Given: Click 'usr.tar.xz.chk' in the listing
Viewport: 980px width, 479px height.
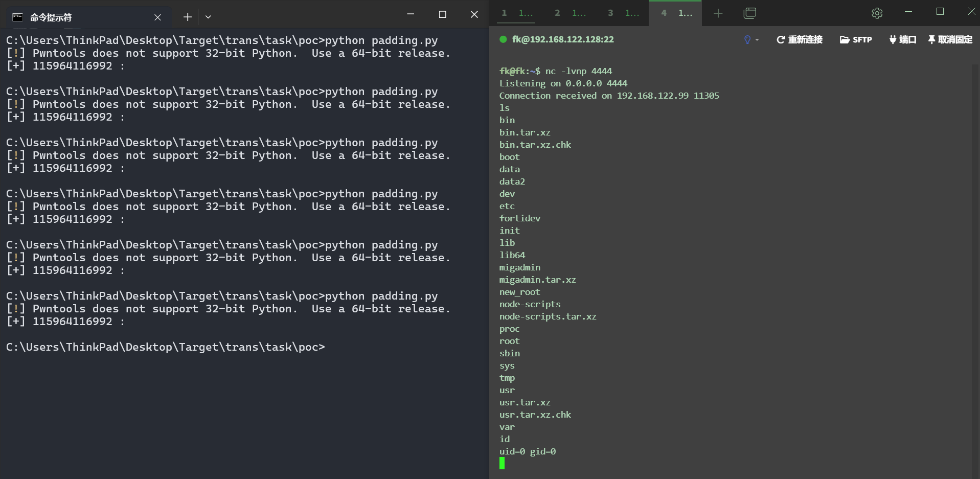Looking at the screenshot, I should (535, 415).
